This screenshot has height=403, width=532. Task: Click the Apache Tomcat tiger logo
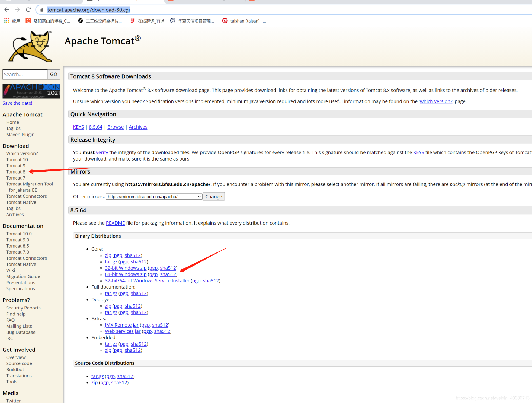[x=30, y=46]
